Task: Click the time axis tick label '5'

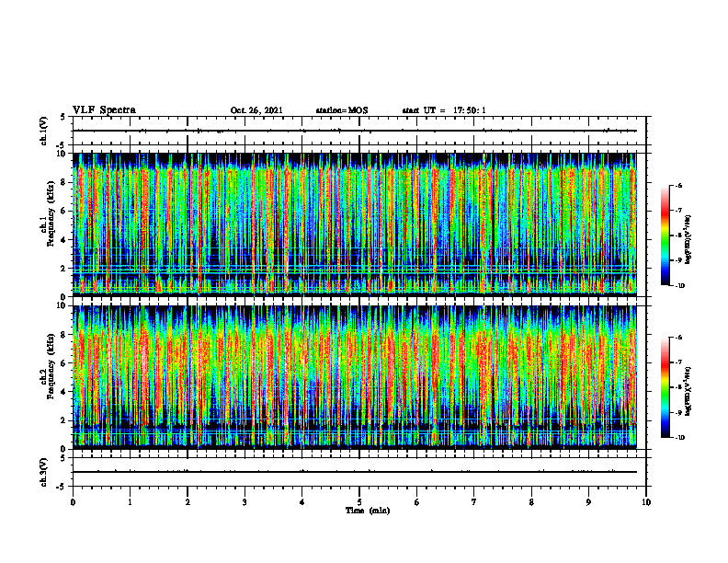Action: (359, 502)
